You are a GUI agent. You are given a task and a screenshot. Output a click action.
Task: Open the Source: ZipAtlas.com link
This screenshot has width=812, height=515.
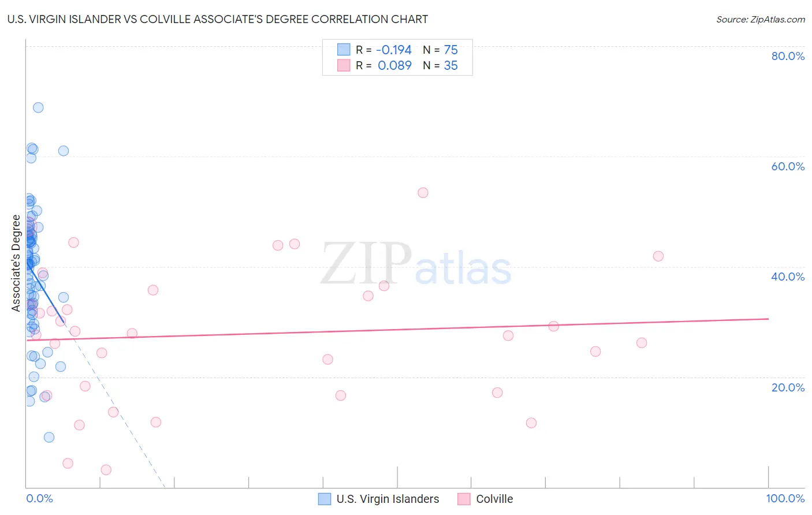pyautogui.click(x=761, y=19)
